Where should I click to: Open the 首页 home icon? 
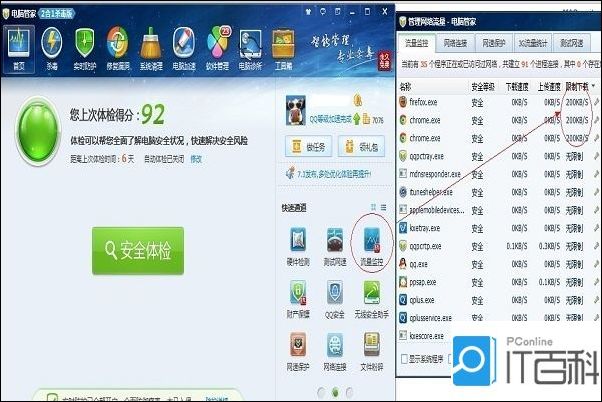[x=19, y=49]
